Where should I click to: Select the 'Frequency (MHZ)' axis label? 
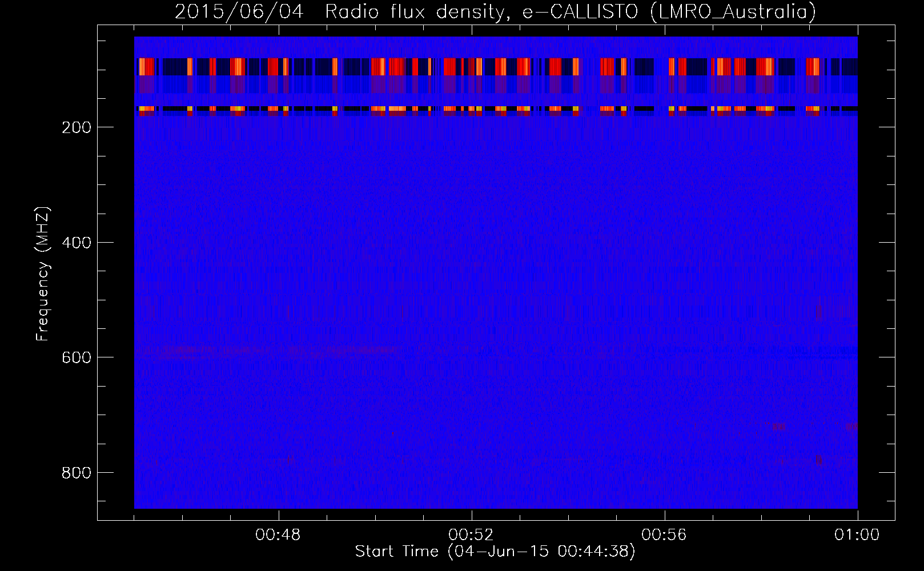point(43,274)
